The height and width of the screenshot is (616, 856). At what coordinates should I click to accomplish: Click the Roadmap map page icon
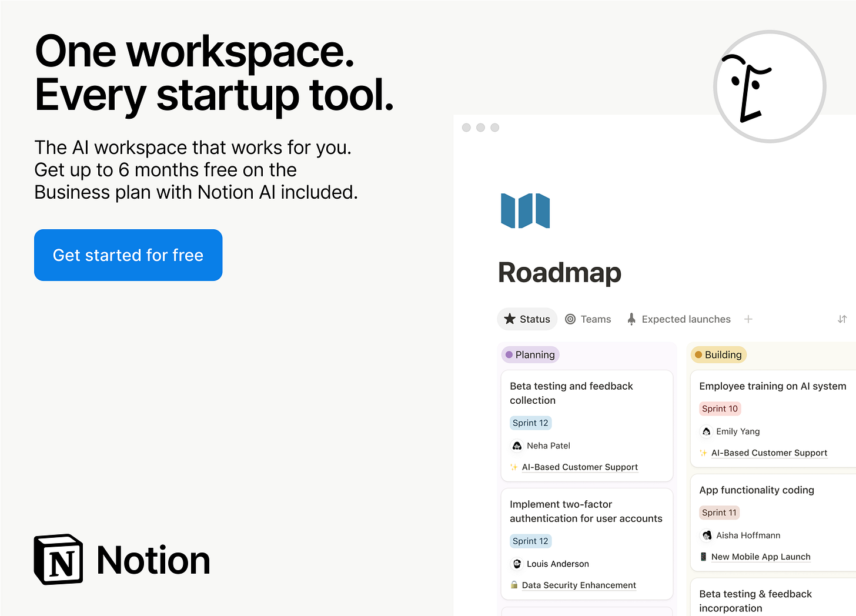coord(525,210)
